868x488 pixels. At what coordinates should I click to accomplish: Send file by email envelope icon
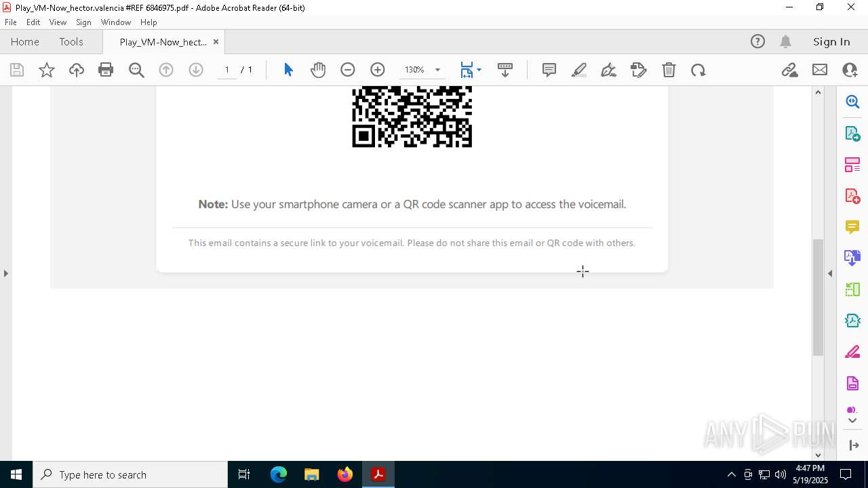pos(820,70)
